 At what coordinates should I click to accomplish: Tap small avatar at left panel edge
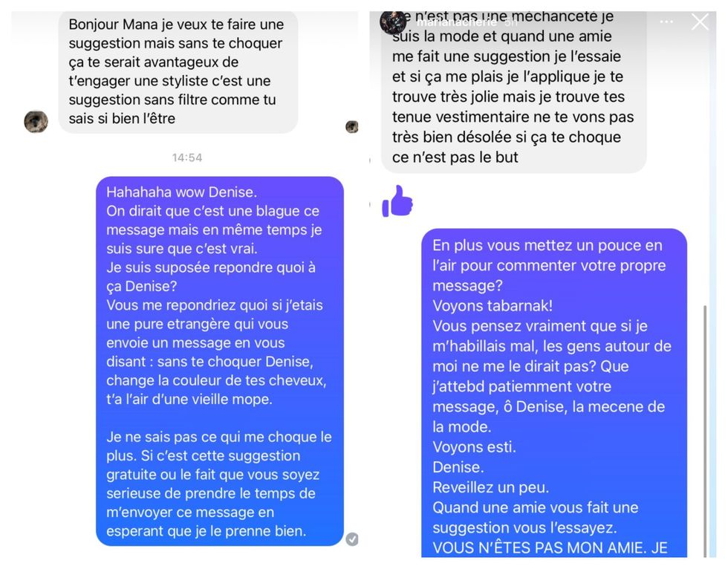(x=352, y=126)
